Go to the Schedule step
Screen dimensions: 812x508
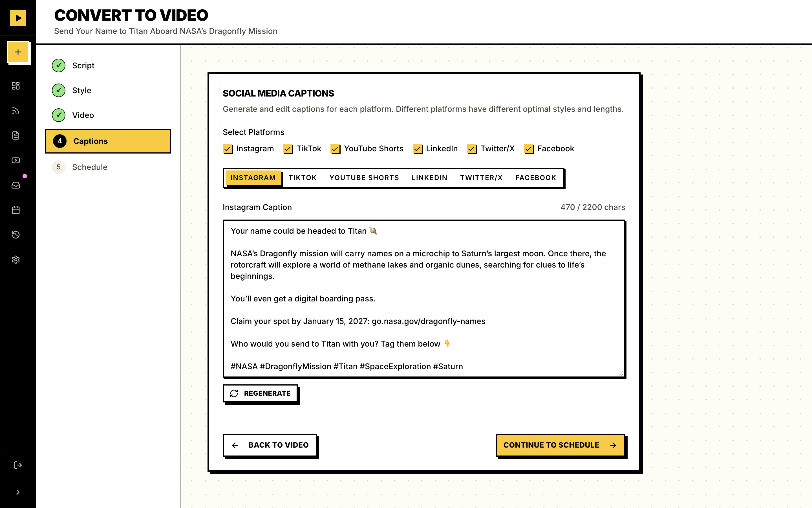click(108, 167)
